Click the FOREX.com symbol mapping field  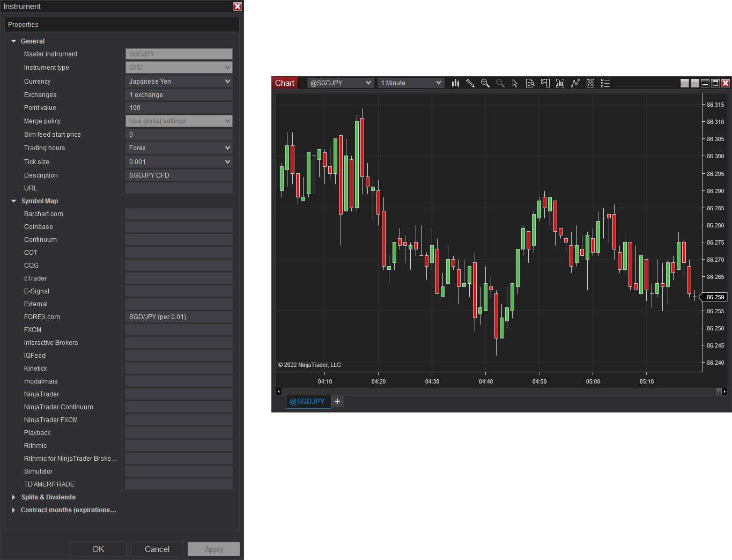[x=179, y=316]
